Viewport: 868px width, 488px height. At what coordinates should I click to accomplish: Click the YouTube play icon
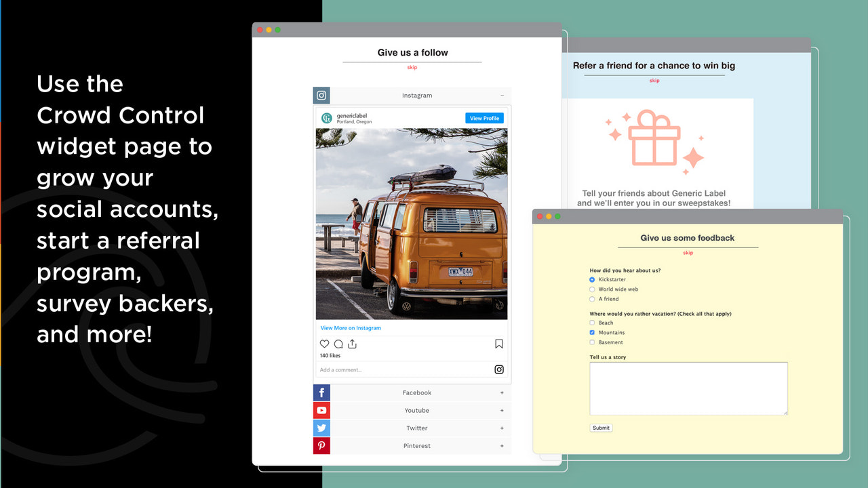[x=321, y=410]
